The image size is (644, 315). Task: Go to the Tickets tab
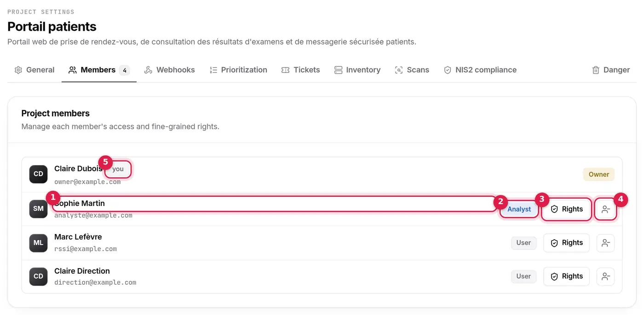click(x=300, y=70)
